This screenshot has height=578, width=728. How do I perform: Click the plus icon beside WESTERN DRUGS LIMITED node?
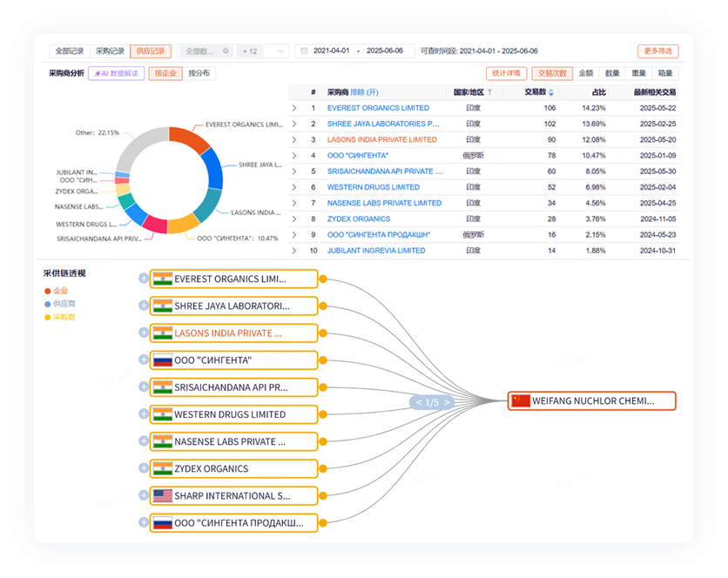point(143,413)
